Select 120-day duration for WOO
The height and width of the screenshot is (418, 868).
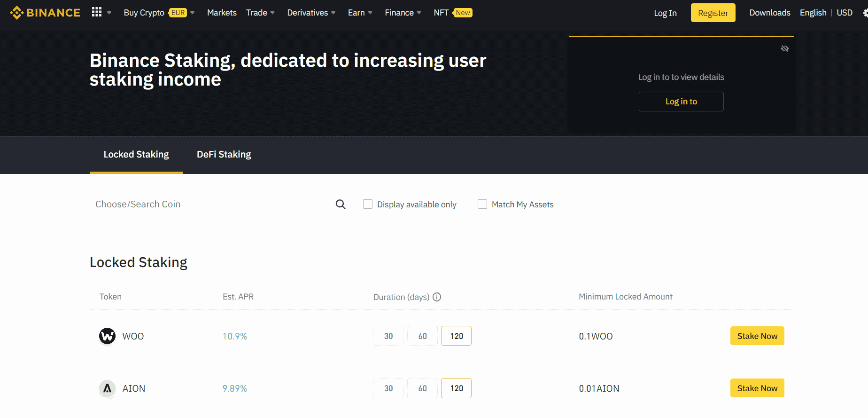point(457,336)
